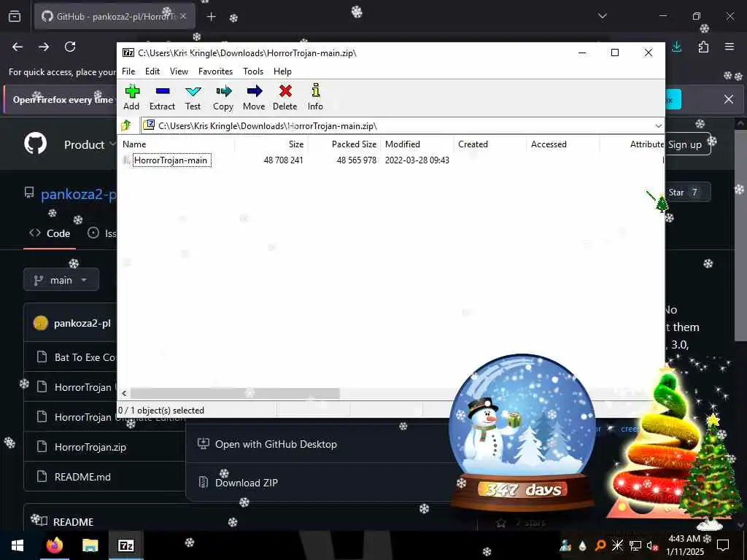
Task: Open HorrorTrojan.zip file link
Action: 90,447
